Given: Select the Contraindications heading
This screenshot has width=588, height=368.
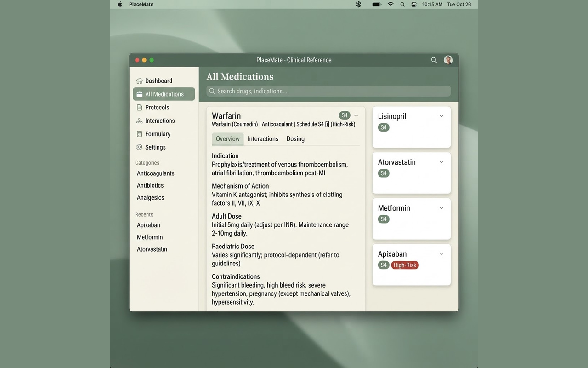Looking at the screenshot, I should point(236,276).
